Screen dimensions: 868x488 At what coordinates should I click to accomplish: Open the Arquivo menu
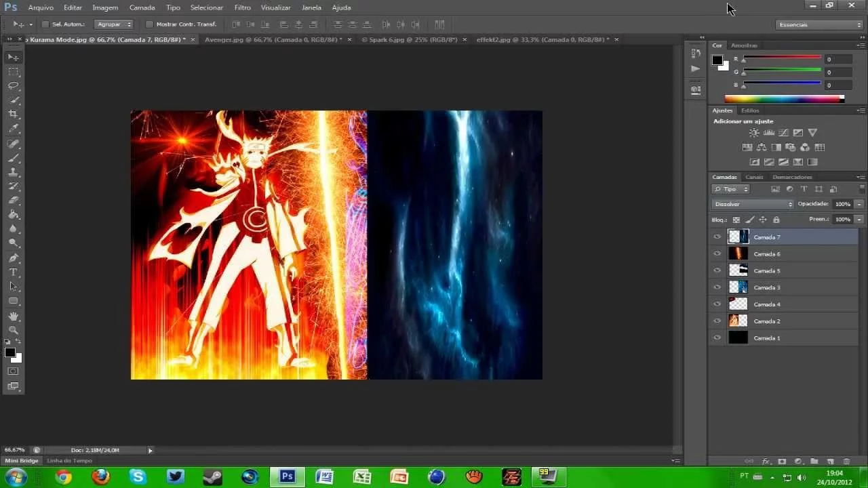pyautogui.click(x=41, y=7)
